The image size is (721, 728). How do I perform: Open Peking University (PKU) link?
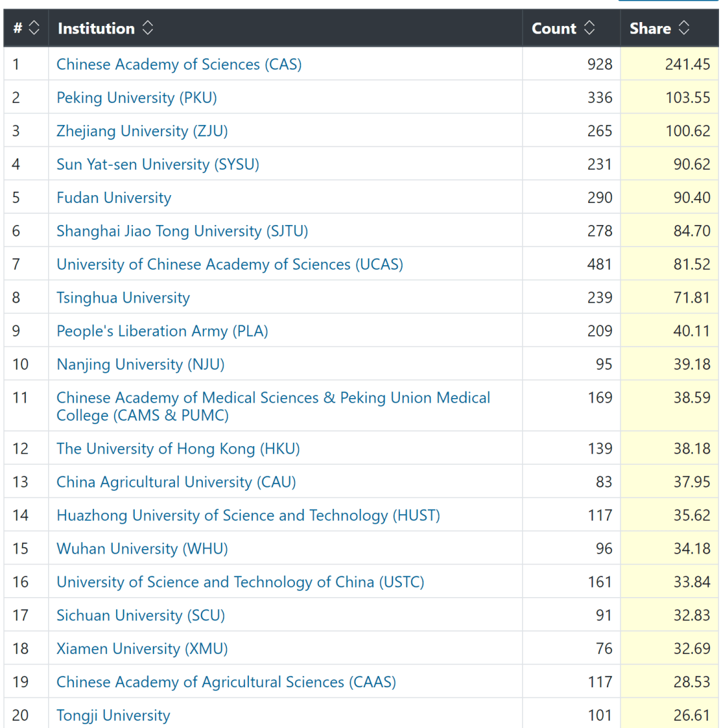point(137,98)
